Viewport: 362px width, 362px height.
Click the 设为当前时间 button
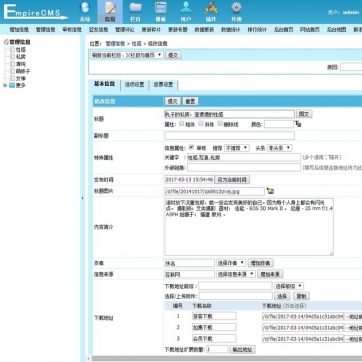coord(232,180)
